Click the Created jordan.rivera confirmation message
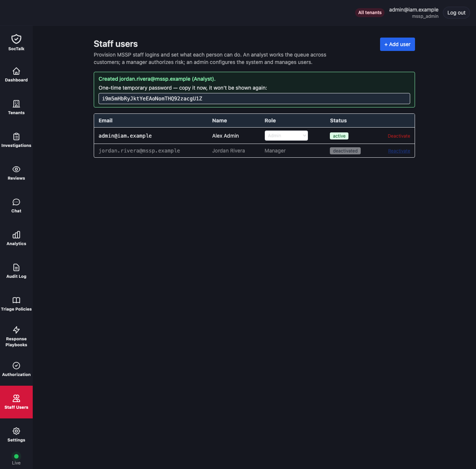Viewport: 476px width, 469px height. [157, 79]
